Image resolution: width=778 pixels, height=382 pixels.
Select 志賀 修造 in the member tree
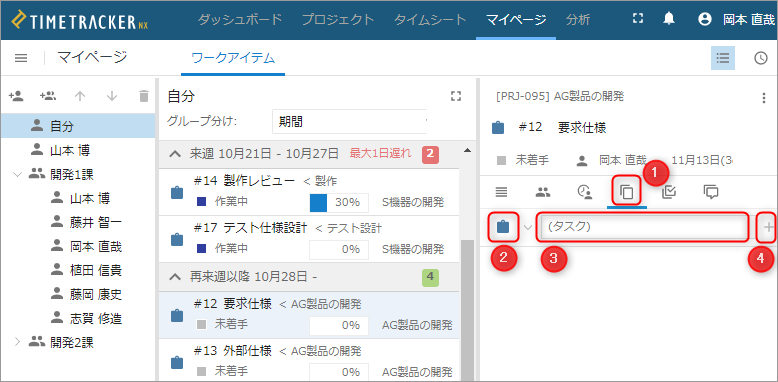coord(96,318)
